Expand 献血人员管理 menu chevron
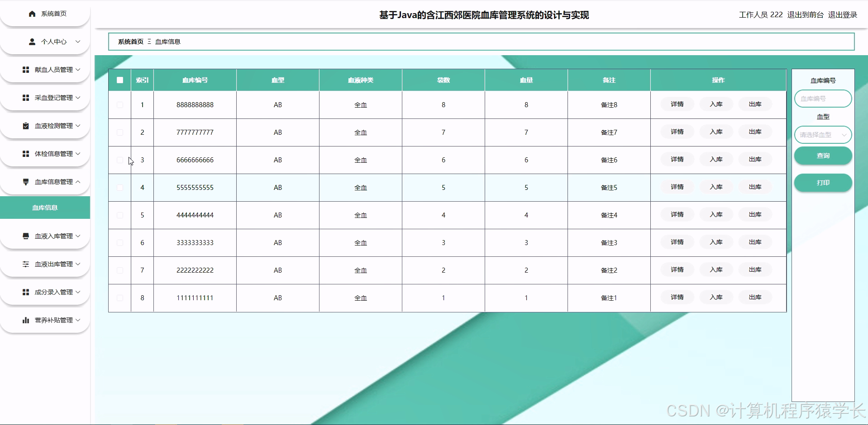This screenshot has width=868, height=425. (78, 70)
